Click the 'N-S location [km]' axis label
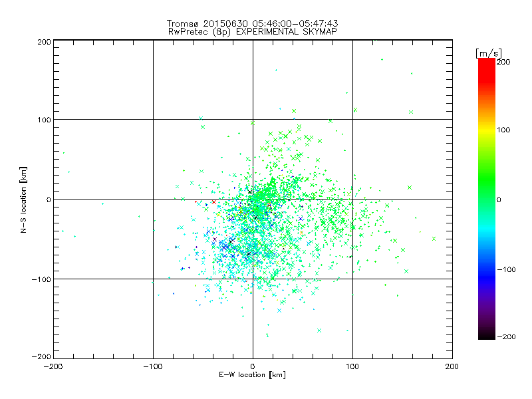The image size is (532, 399). [23, 200]
